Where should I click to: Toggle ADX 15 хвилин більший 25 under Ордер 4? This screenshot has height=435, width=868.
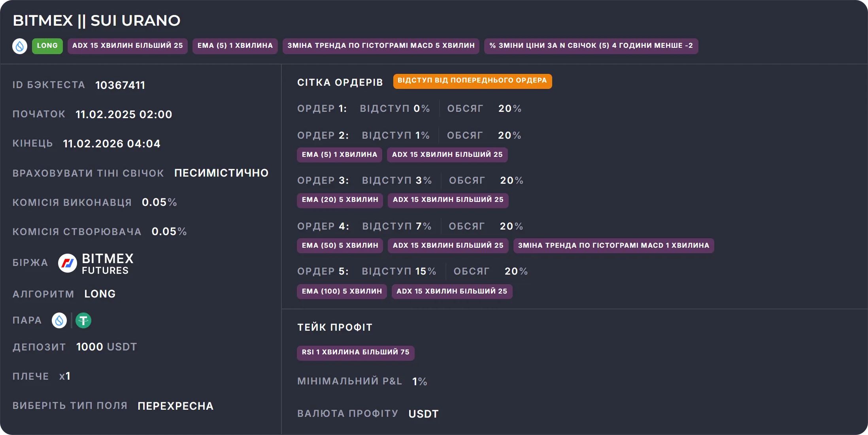click(448, 245)
